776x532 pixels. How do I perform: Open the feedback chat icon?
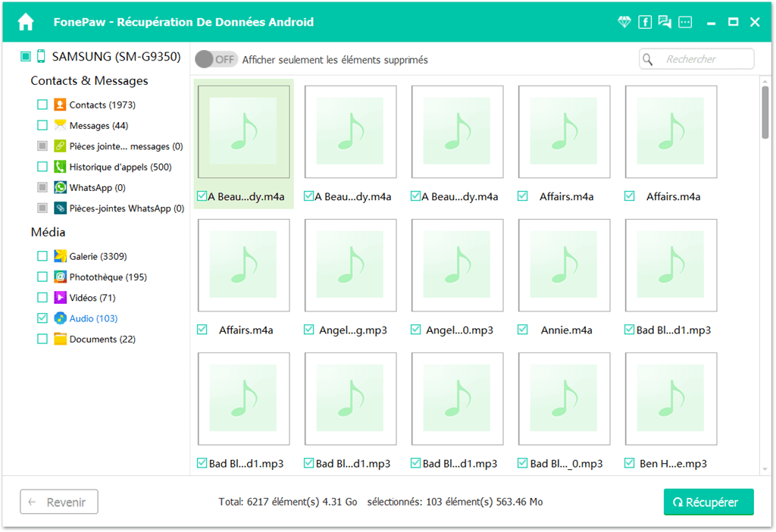(x=665, y=22)
